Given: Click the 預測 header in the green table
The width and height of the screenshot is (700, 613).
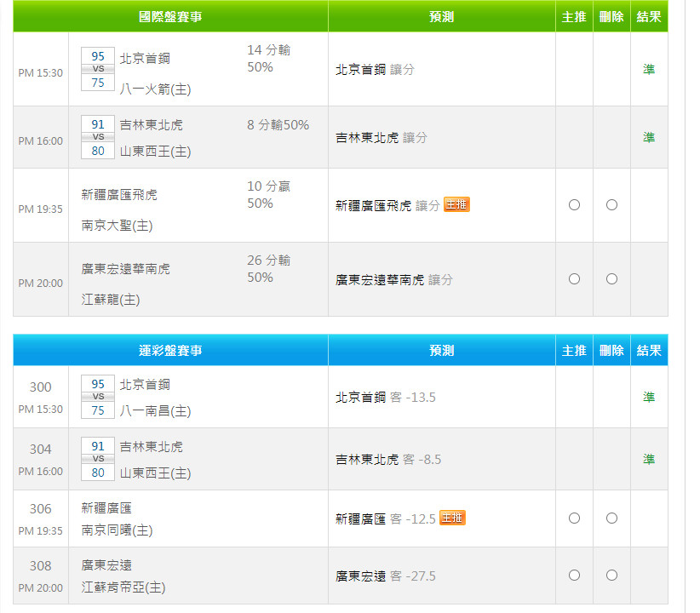Looking at the screenshot, I should (441, 16).
